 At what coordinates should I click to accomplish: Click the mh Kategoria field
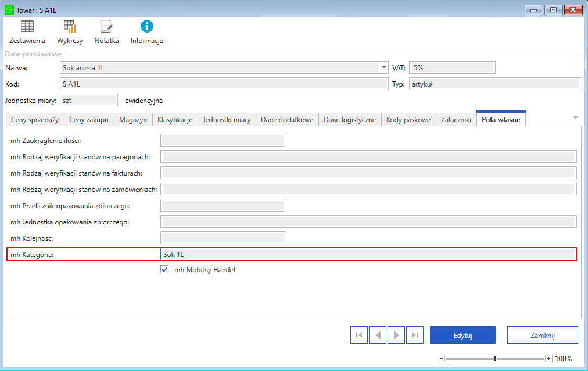367,254
